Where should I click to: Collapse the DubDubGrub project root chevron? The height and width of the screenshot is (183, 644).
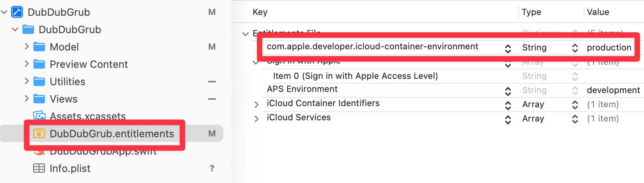coord(4,12)
